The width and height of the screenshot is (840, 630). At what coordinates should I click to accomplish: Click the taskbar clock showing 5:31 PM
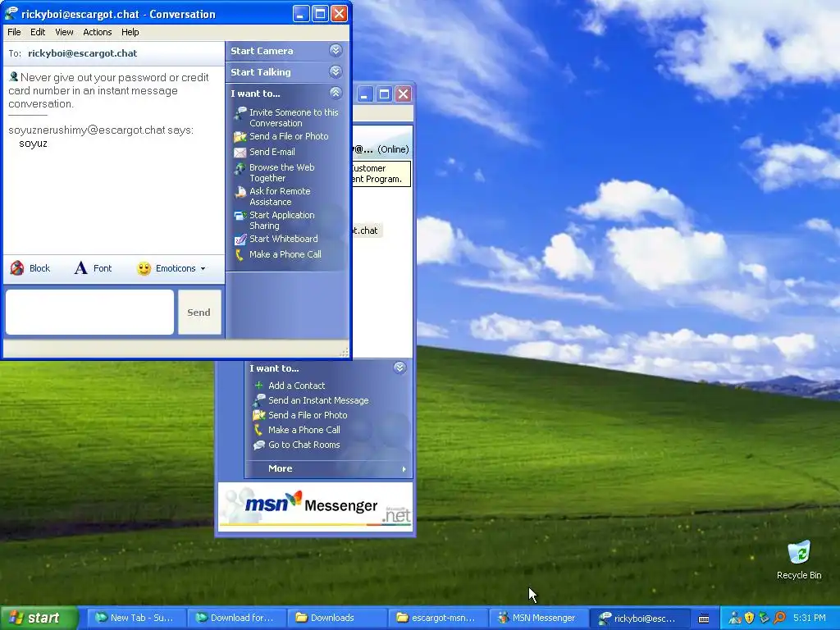coord(810,618)
